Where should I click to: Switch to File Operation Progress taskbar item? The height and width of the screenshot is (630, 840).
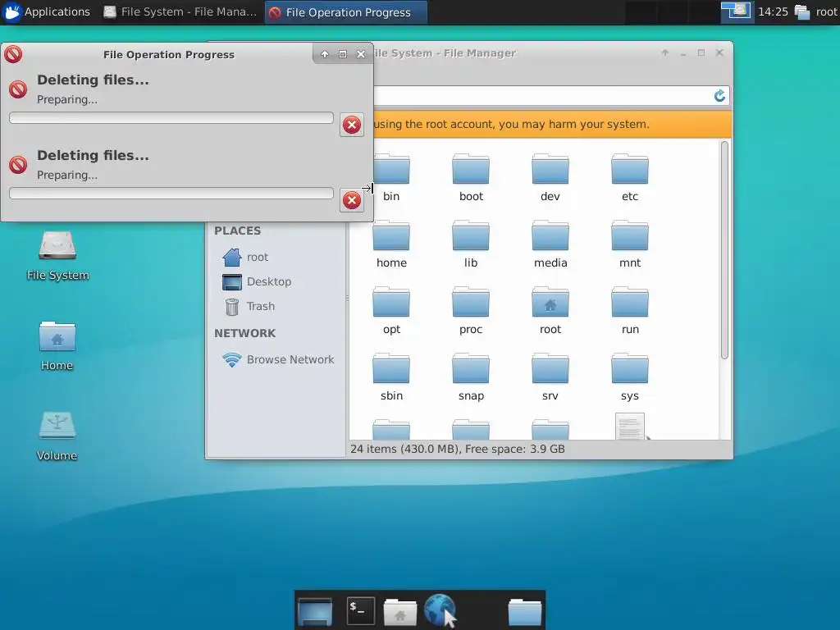pyautogui.click(x=346, y=12)
